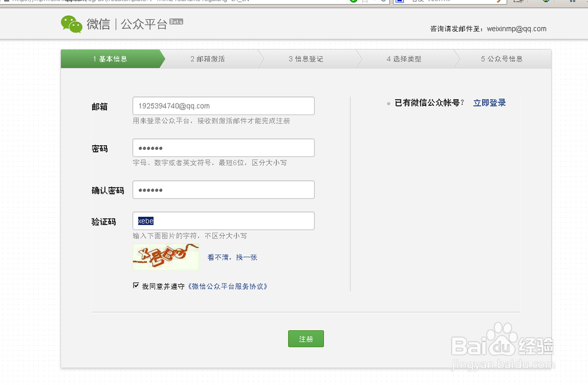Click the green 注册 register button
Image resolution: width=588 pixels, height=385 pixels.
point(306,339)
